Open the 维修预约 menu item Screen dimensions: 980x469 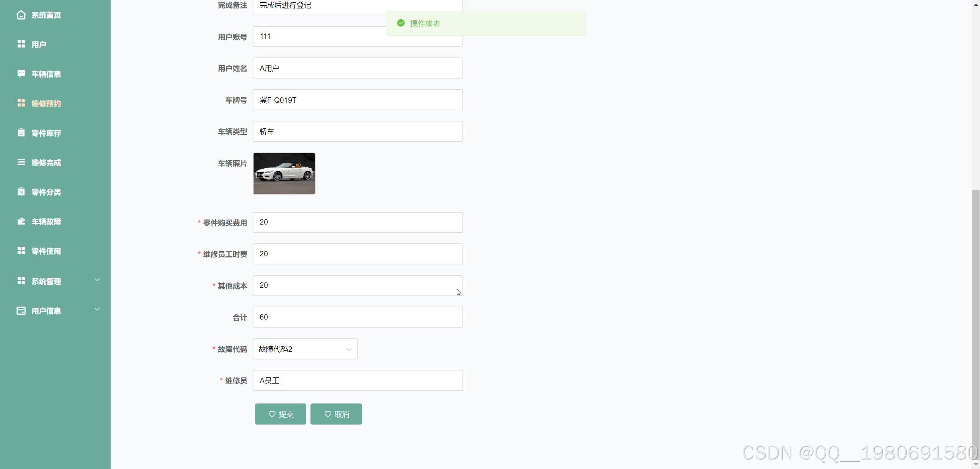click(46, 103)
